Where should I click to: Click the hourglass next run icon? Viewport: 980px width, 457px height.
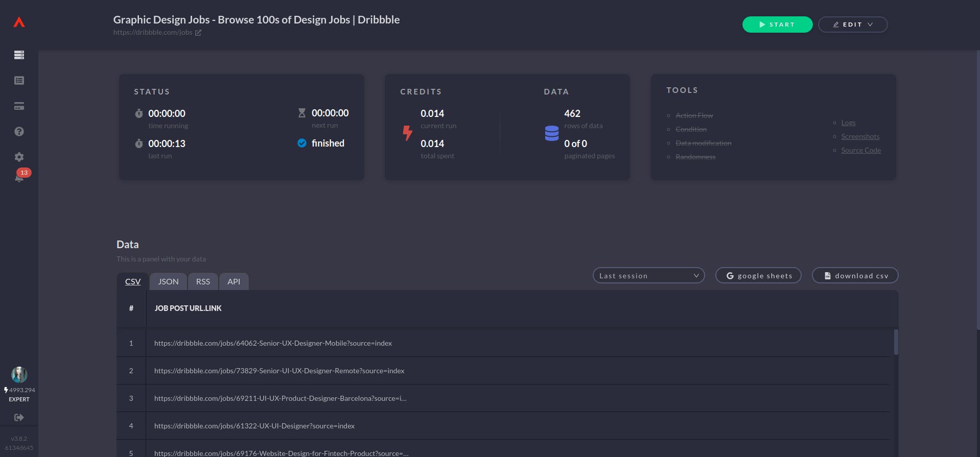click(x=302, y=113)
